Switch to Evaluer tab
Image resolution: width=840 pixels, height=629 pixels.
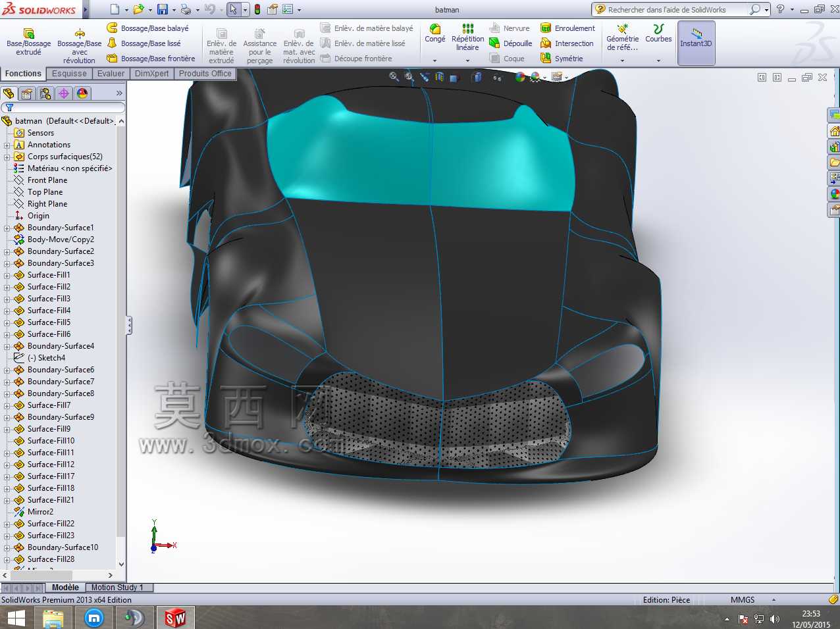point(111,74)
